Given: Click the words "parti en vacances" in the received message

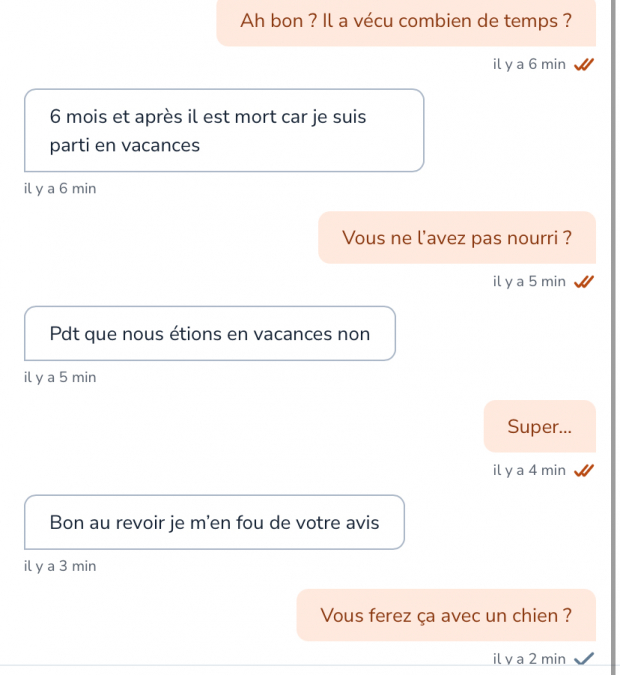Looking at the screenshot, I should (125, 146).
